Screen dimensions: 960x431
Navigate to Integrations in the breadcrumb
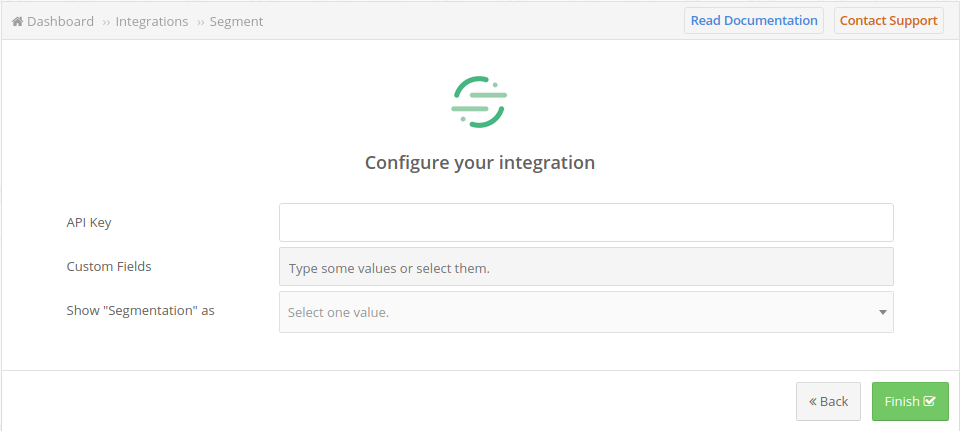(x=152, y=21)
